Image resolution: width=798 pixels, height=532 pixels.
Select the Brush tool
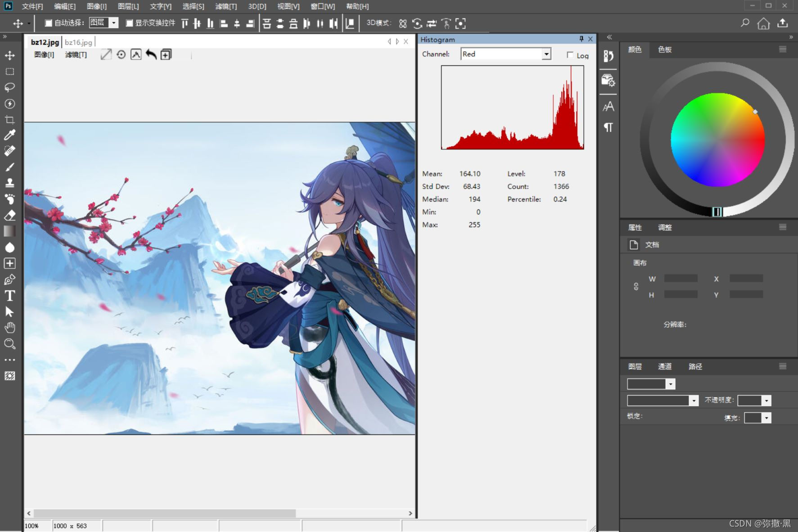tap(9, 167)
